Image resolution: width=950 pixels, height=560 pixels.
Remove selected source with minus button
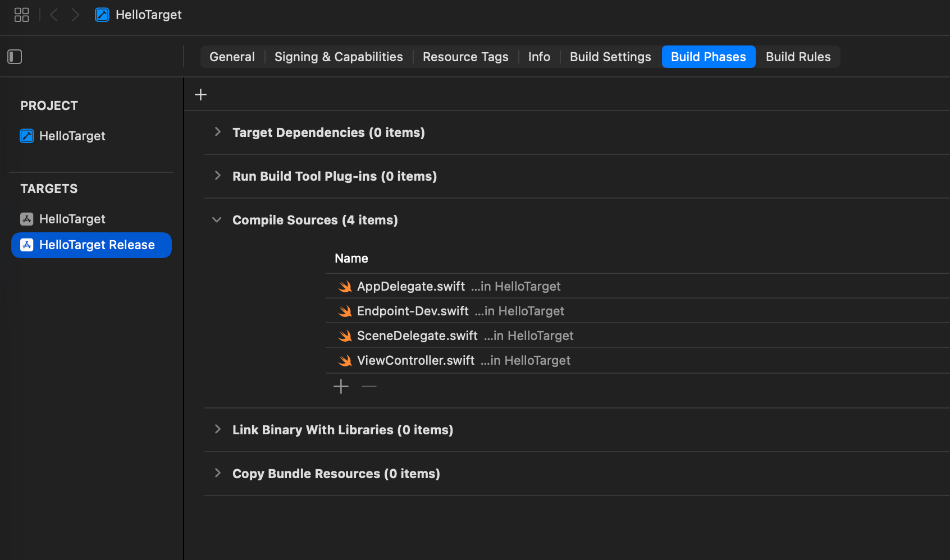pos(369,387)
